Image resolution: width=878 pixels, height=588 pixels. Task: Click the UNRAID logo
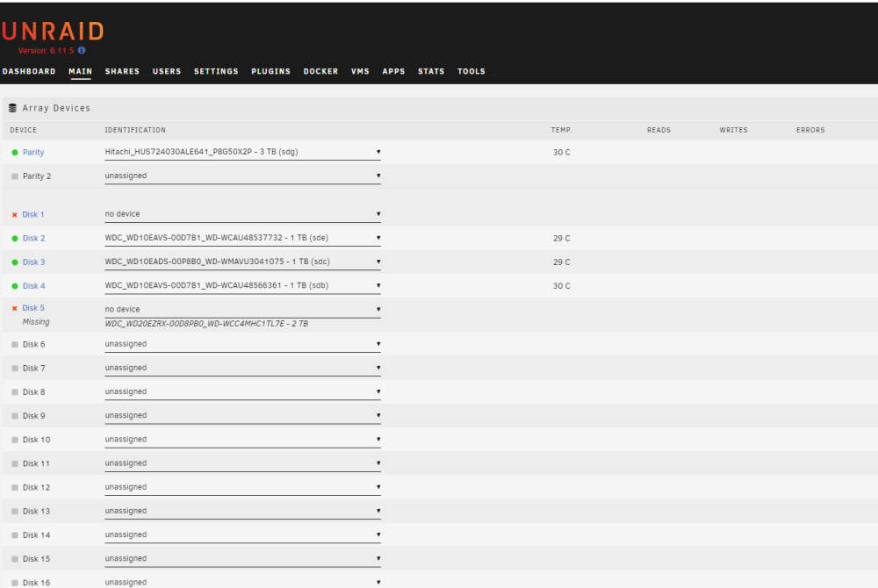[x=53, y=32]
